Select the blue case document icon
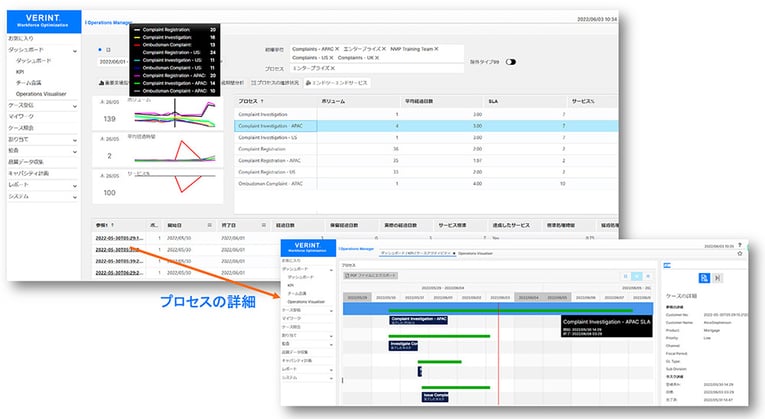The image size is (765, 419). [x=704, y=278]
